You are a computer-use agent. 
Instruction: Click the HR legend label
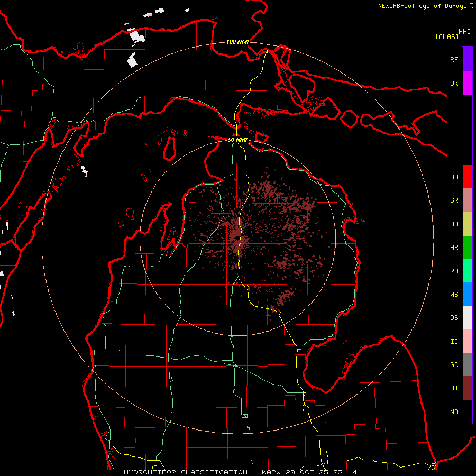click(454, 248)
